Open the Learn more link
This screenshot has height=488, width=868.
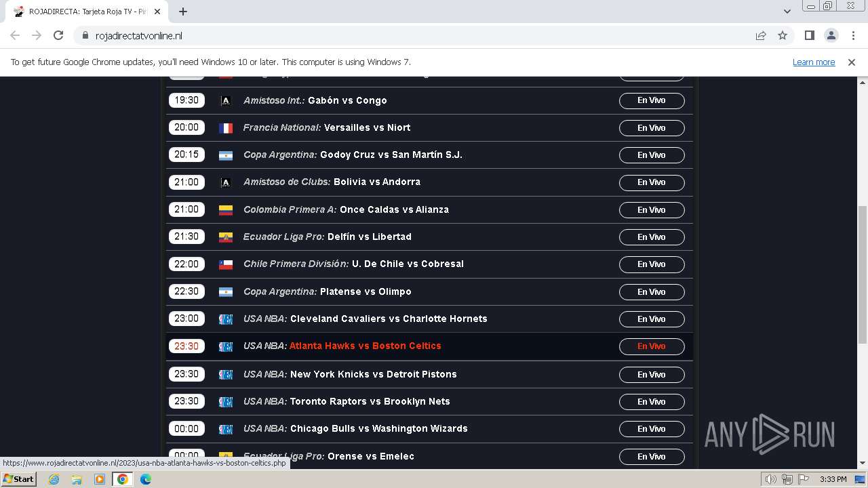point(814,62)
